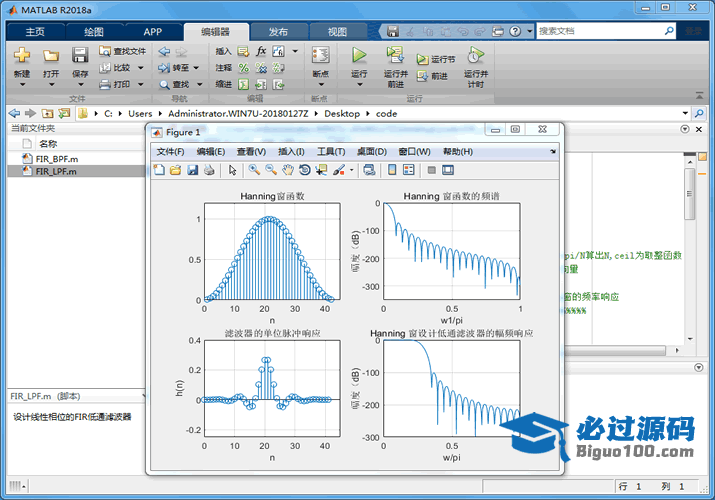Image resolution: width=715 pixels, height=500 pixels.
Task: Open a file with the 打开 folder icon
Action: pyautogui.click(x=51, y=56)
